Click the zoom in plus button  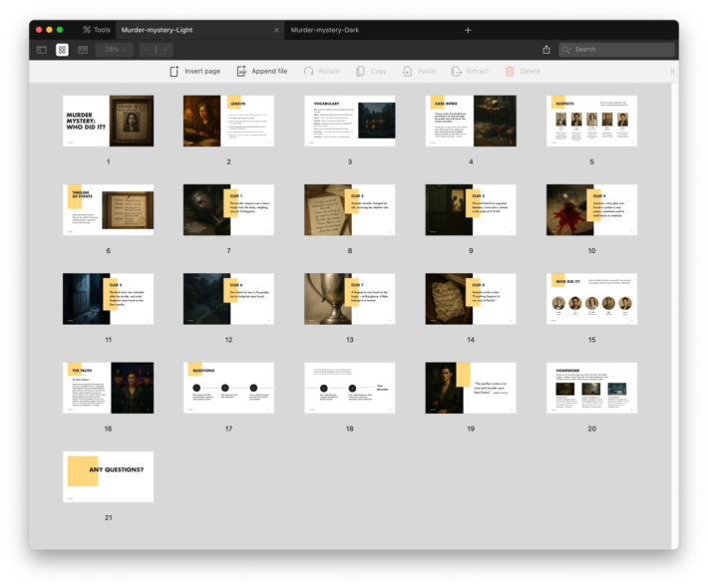[165, 49]
